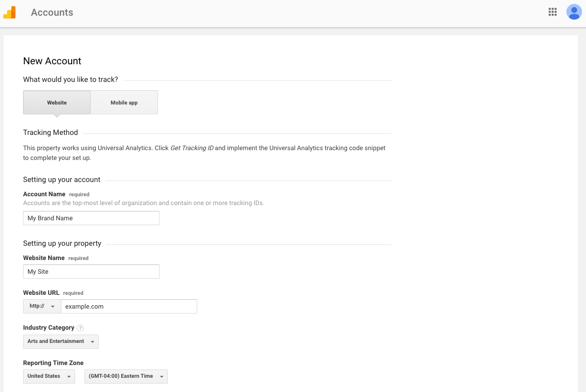Click the Setting up your property heading
586x392 pixels.
pyautogui.click(x=62, y=243)
